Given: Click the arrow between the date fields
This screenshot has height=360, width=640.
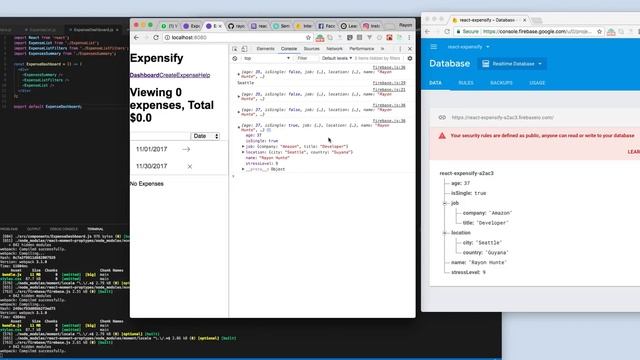Looking at the screenshot, I should click(186, 149).
